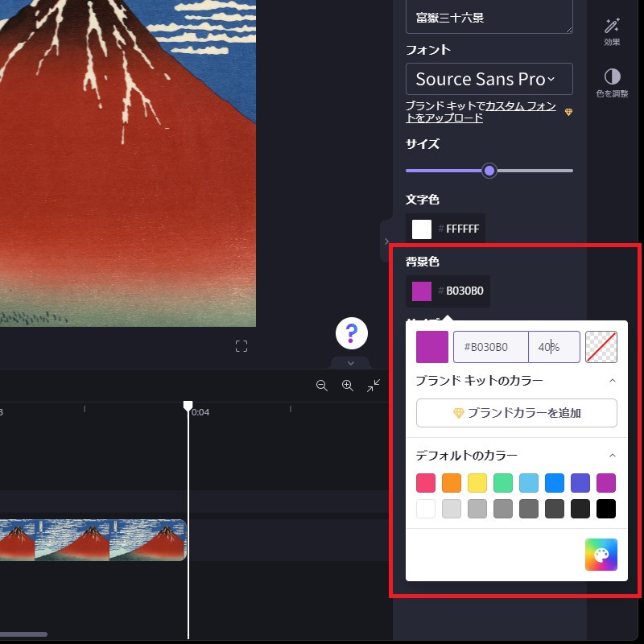The width and height of the screenshot is (644, 644).
Task: Click the premium diamond icon beside font upload
Action: [x=568, y=112]
